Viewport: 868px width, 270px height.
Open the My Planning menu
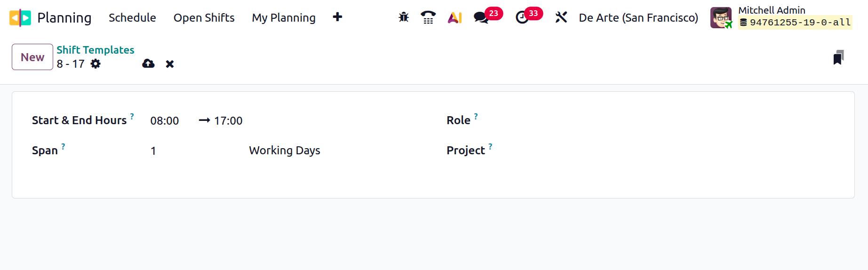pos(284,18)
